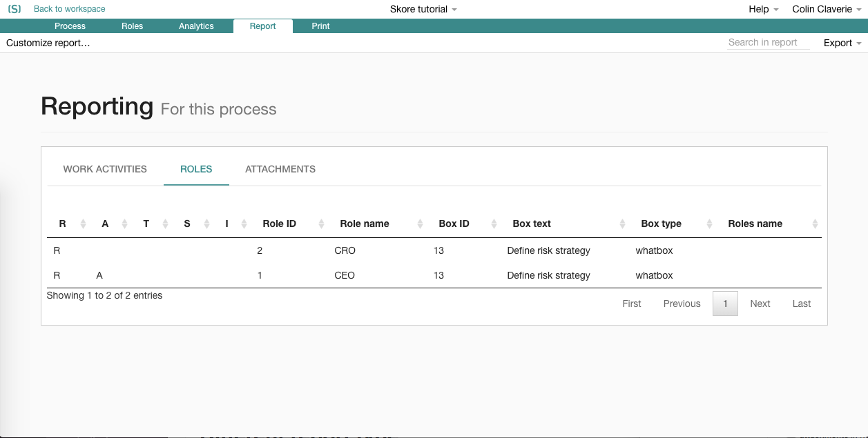Sort by R column arrows
The height and width of the screenshot is (438, 868).
click(x=84, y=224)
